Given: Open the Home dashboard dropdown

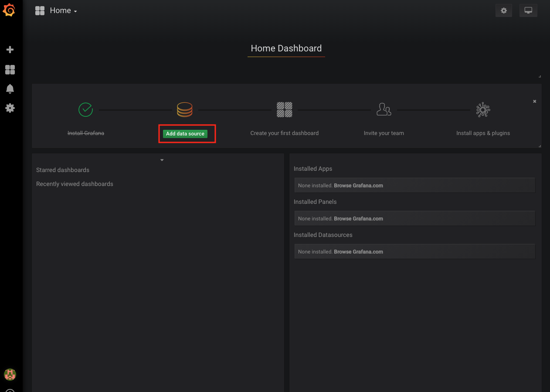Looking at the screenshot, I should 64,10.
